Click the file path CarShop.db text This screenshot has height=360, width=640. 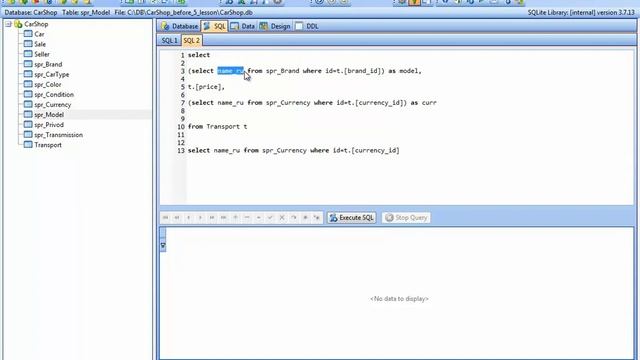click(183, 13)
